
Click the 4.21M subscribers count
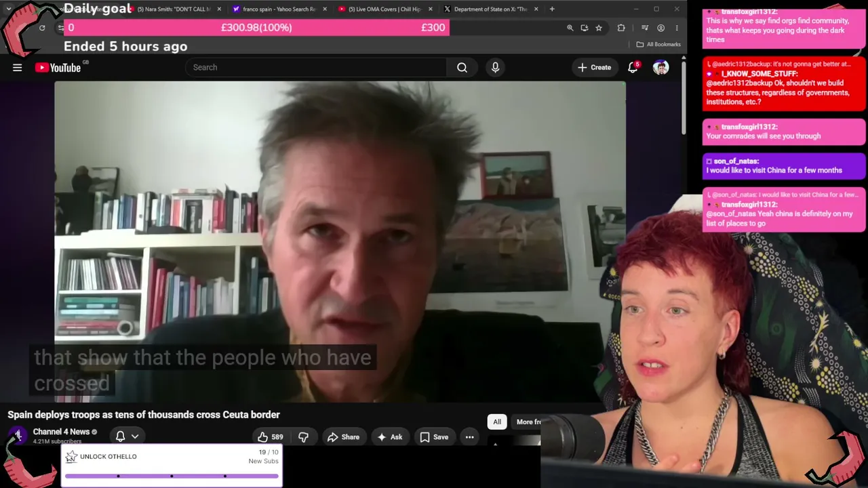(x=57, y=442)
